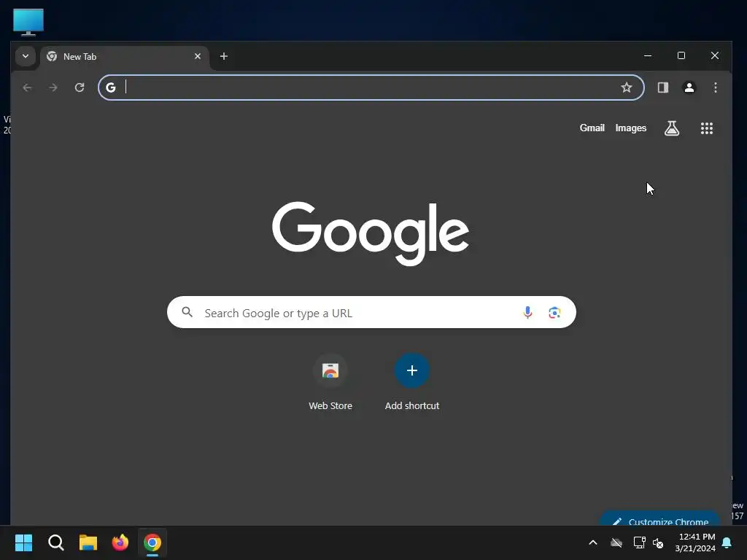
Task: Open the Images link
Action: [x=630, y=128]
